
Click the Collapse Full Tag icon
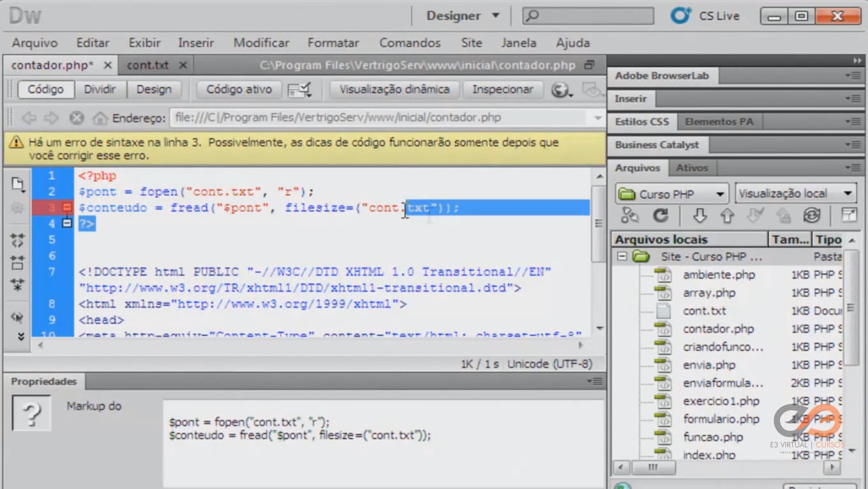coord(17,240)
